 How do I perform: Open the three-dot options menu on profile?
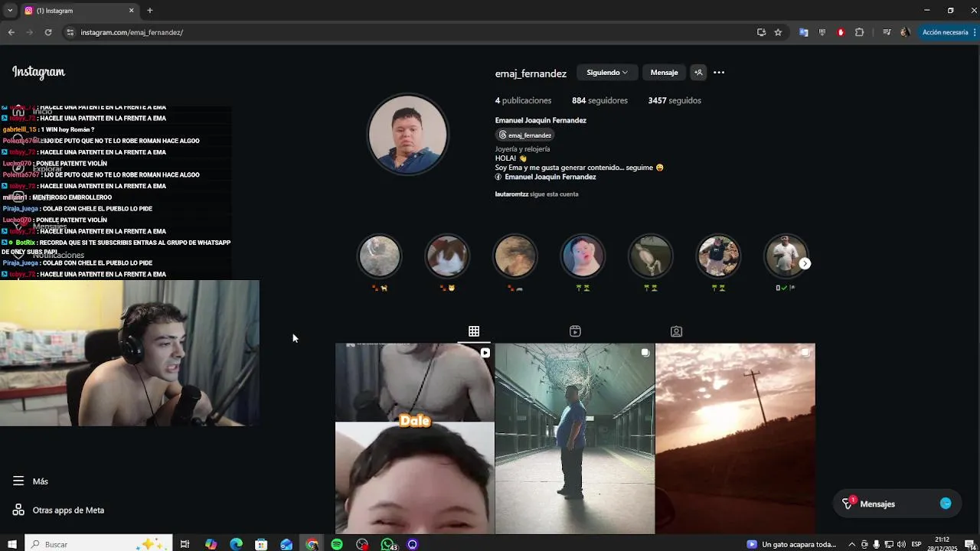[x=719, y=73]
